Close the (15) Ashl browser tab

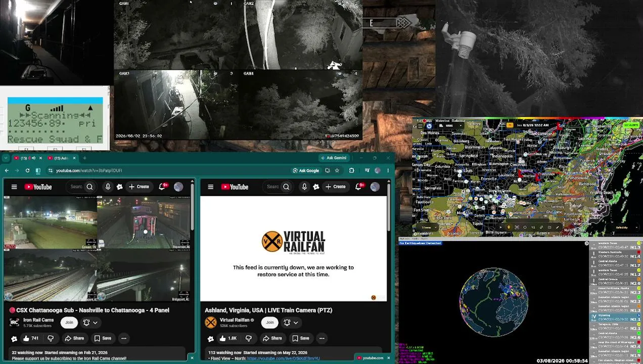[x=74, y=158]
